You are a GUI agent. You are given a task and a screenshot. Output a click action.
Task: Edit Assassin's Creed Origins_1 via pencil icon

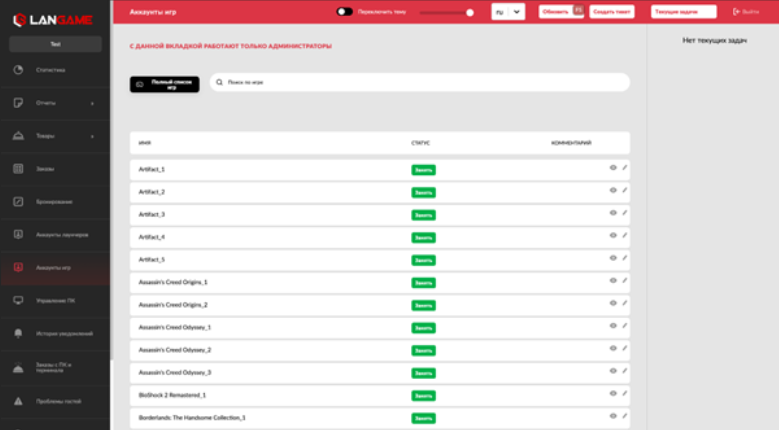624,281
